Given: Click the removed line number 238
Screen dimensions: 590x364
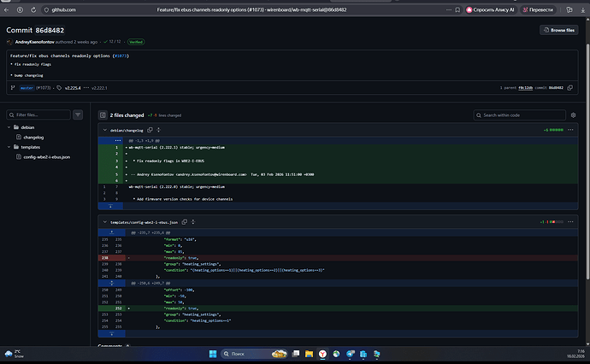Looking at the screenshot, I should point(105,258).
